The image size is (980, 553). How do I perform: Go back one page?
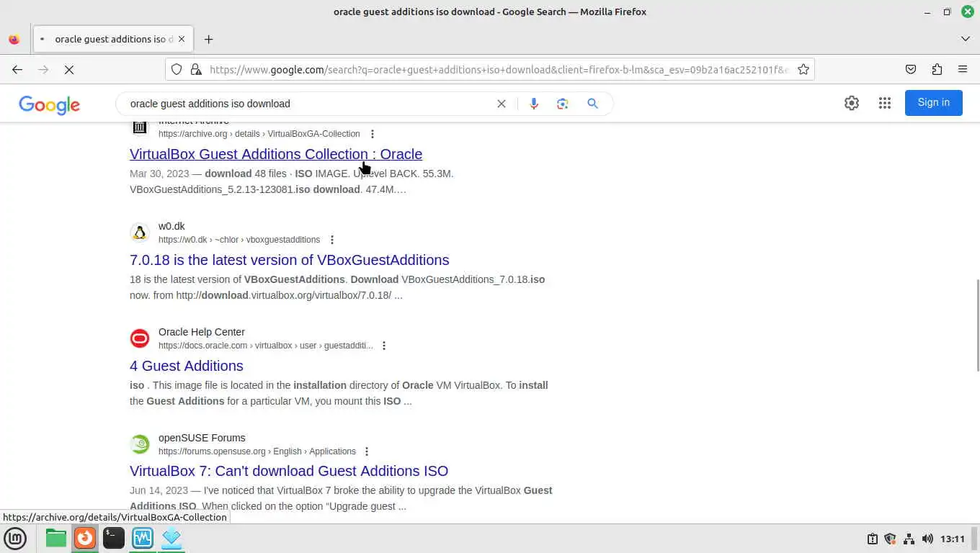[x=17, y=69]
